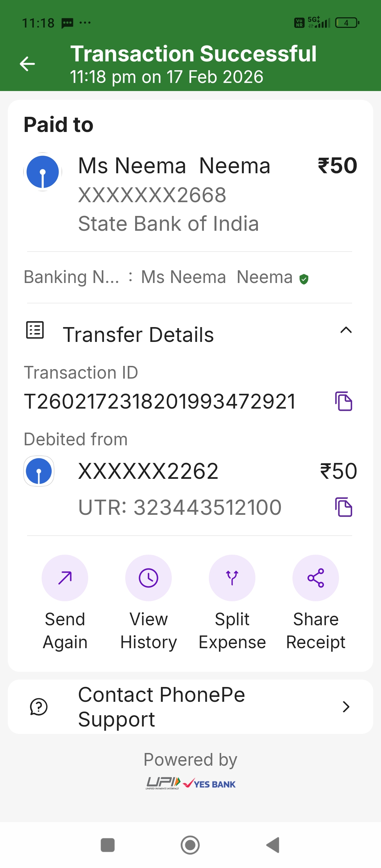381x868 pixels.
Task: Tap the Contact PhonePe Support text
Action: pos(162,707)
